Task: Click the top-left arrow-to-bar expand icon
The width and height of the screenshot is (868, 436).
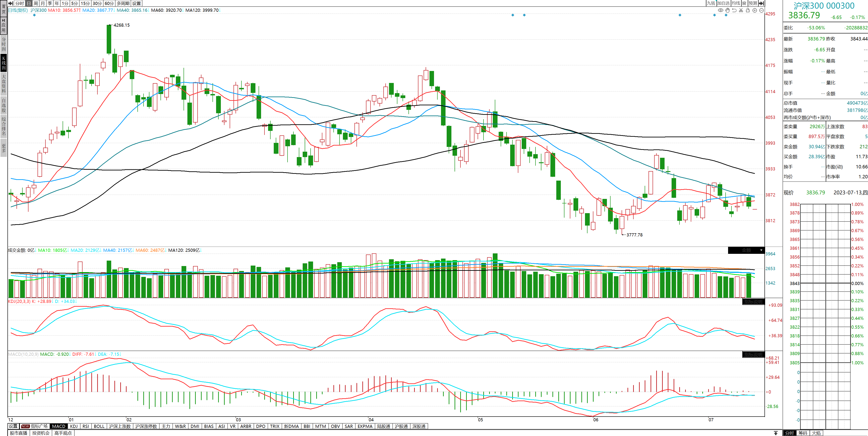Action: (10, 3)
